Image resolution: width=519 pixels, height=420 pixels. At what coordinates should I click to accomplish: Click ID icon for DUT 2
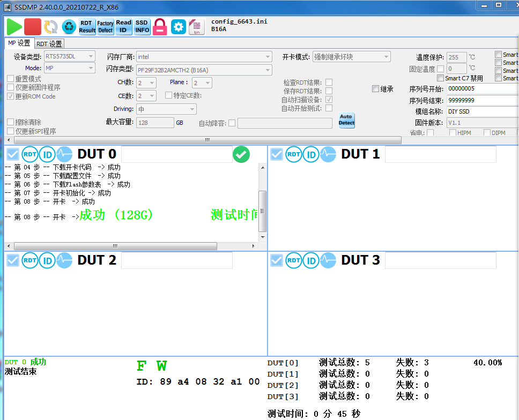point(47,260)
